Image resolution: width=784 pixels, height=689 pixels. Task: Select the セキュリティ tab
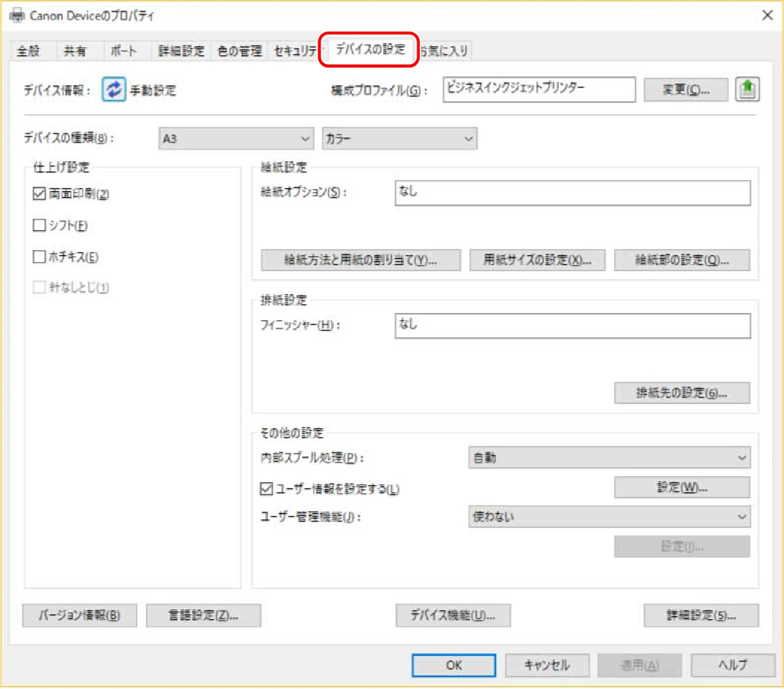[x=295, y=51]
